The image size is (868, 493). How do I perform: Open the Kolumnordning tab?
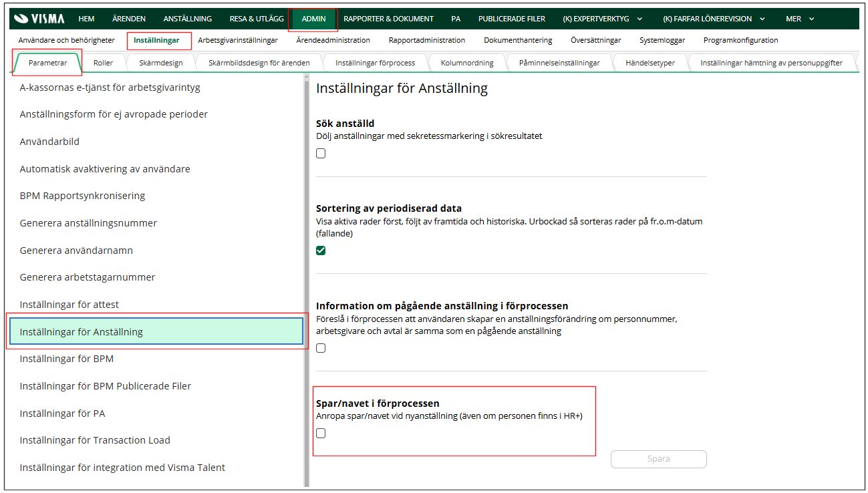pyautogui.click(x=467, y=63)
